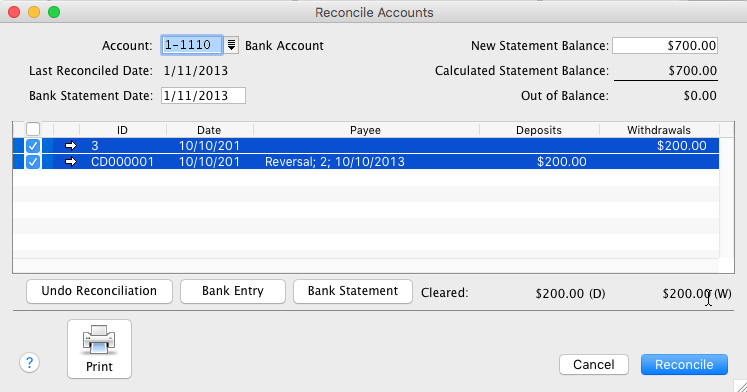Uncheck the checkbox for transaction CD000001
The height and width of the screenshot is (392, 747).
[x=33, y=162]
